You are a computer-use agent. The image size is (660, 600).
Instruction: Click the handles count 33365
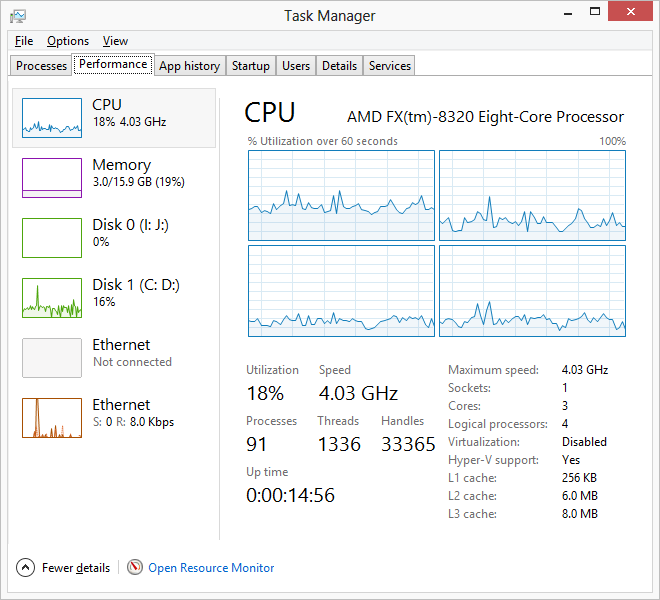click(x=408, y=444)
